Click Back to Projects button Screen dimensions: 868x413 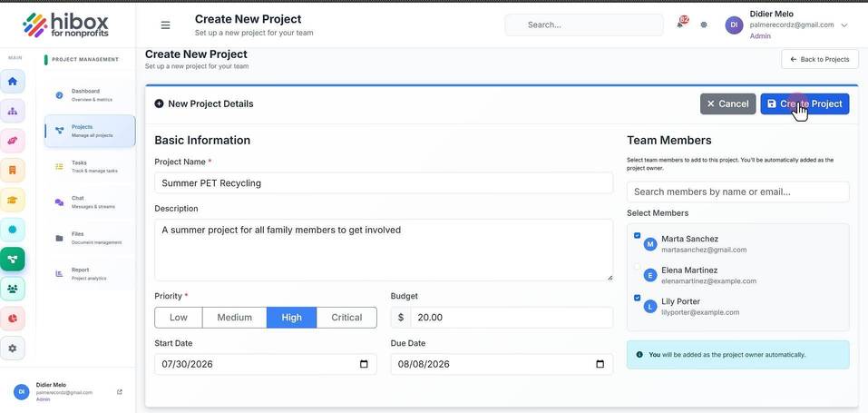click(x=819, y=59)
